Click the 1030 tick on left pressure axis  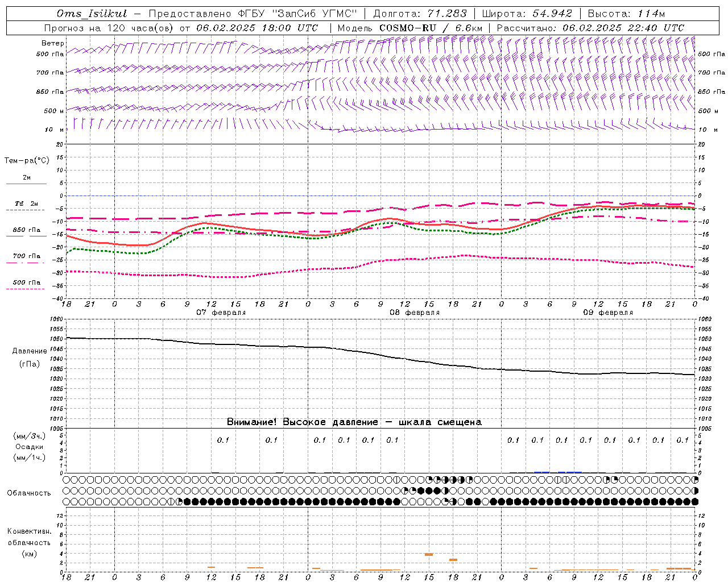[x=57, y=379]
